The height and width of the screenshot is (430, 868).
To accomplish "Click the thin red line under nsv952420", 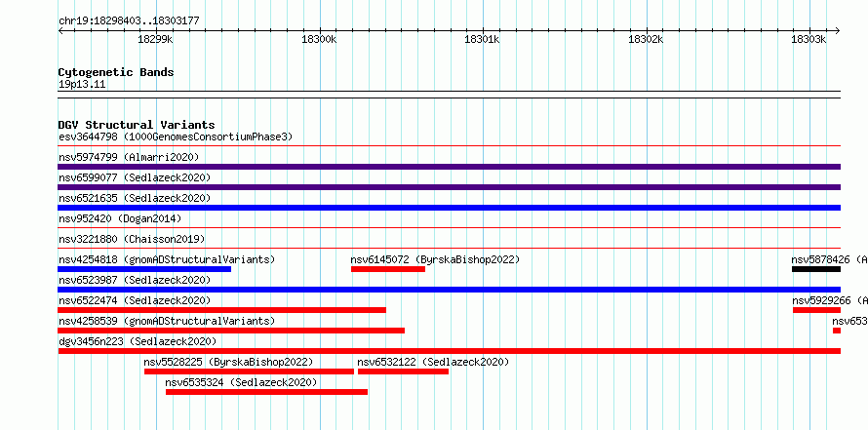I will pyautogui.click(x=449, y=228).
